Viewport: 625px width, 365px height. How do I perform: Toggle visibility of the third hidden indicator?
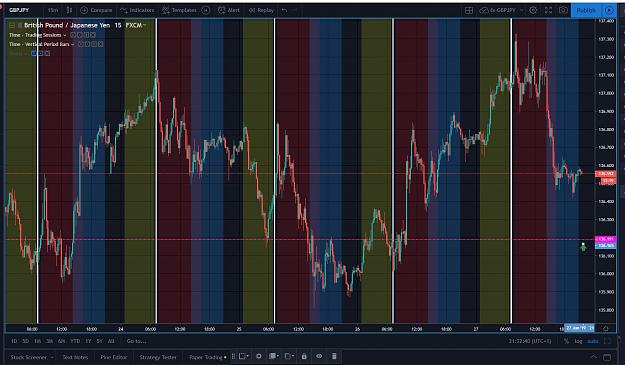(34, 53)
